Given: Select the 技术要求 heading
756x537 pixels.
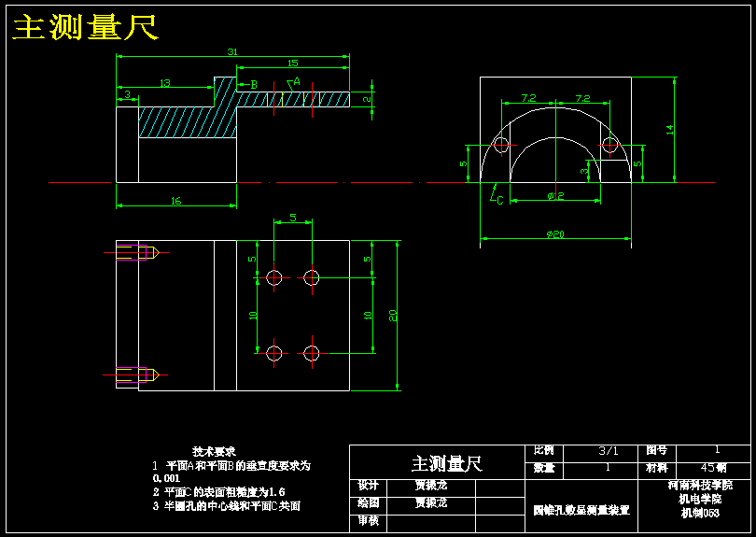Looking at the screenshot, I should pyautogui.click(x=214, y=452).
